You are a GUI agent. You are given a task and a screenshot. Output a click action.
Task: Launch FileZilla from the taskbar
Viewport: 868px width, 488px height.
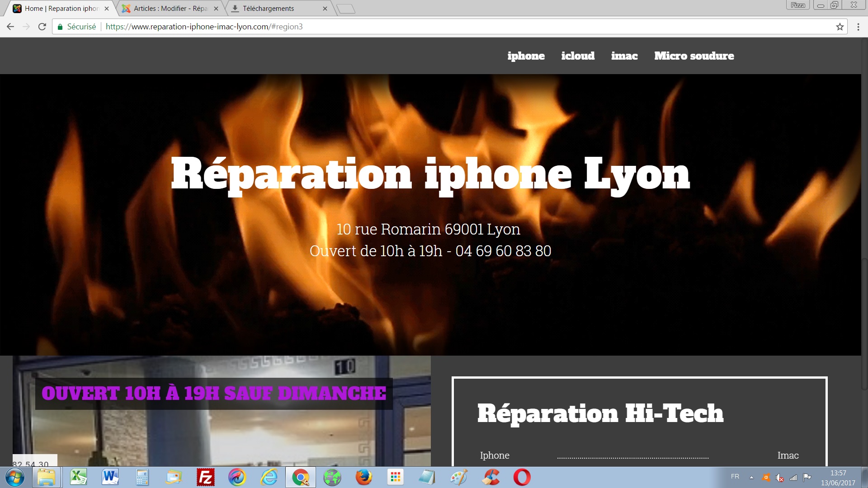tap(205, 477)
